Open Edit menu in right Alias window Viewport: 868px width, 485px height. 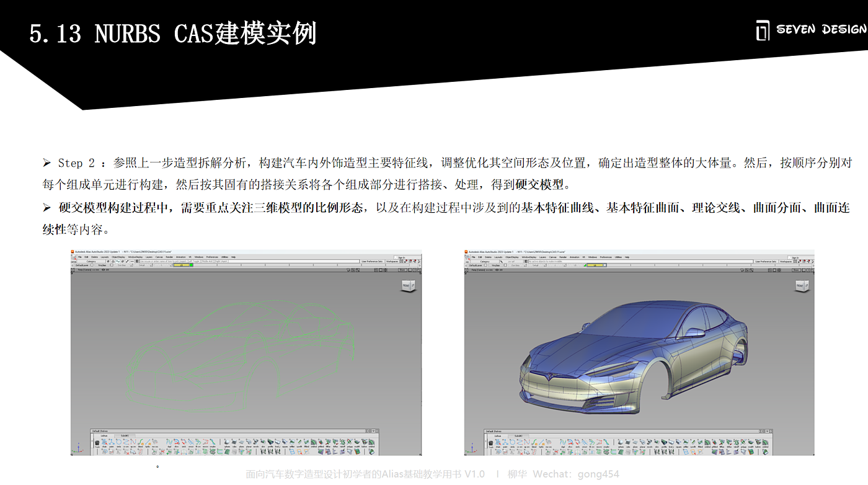[x=479, y=257]
